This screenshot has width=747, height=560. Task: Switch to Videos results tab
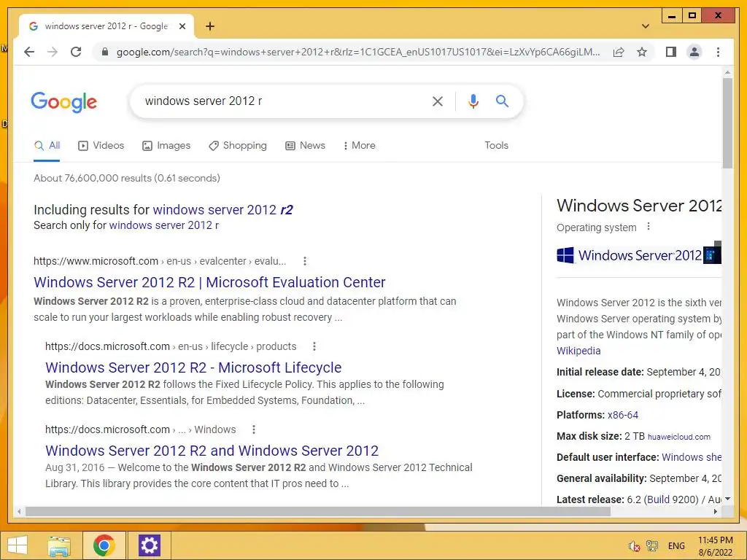pyautogui.click(x=101, y=146)
